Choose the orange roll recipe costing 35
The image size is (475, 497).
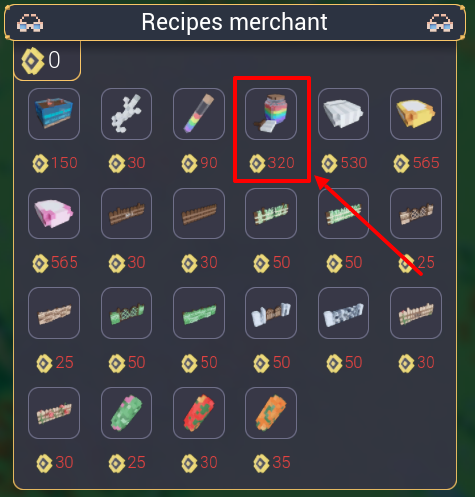pos(271,413)
